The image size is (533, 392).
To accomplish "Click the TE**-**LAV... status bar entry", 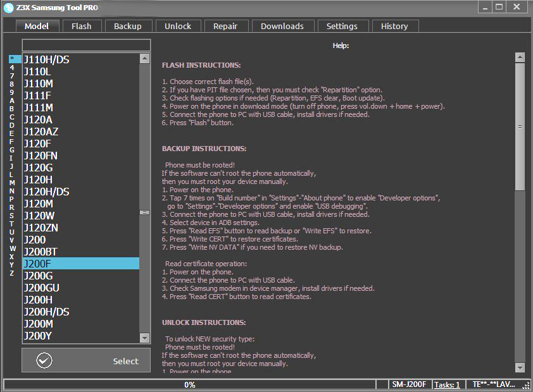I will (x=494, y=384).
